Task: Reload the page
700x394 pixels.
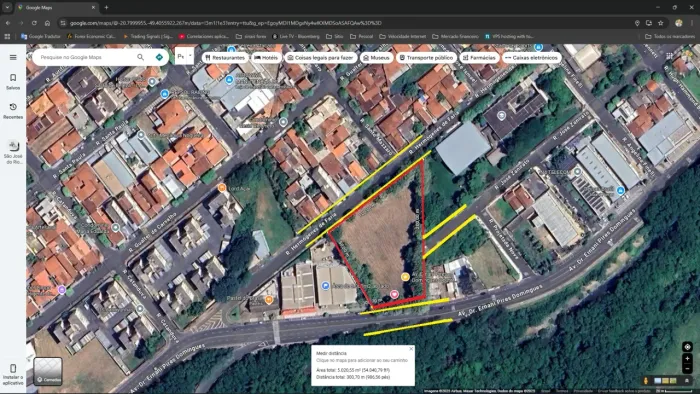Action: (x=34, y=23)
